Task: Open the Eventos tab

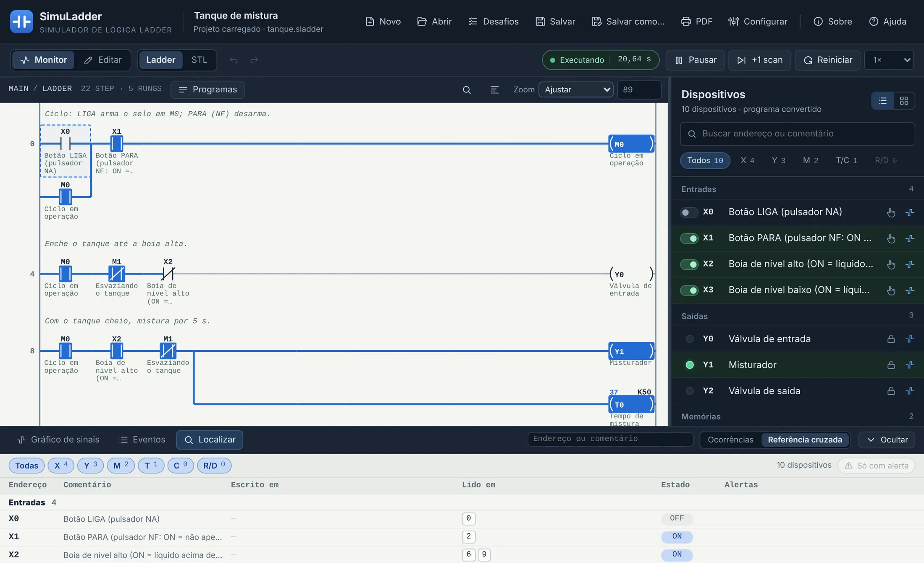Action: (142, 440)
